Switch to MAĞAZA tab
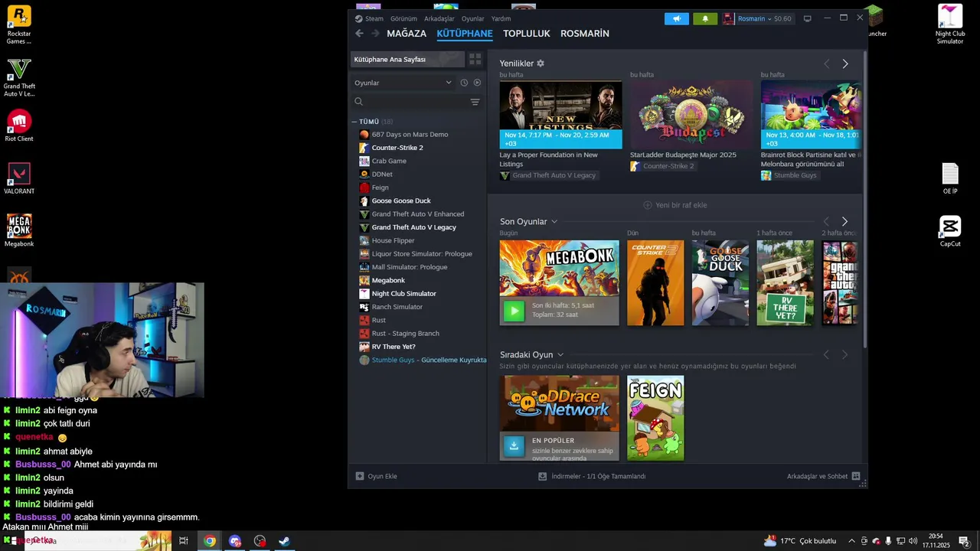 (407, 34)
